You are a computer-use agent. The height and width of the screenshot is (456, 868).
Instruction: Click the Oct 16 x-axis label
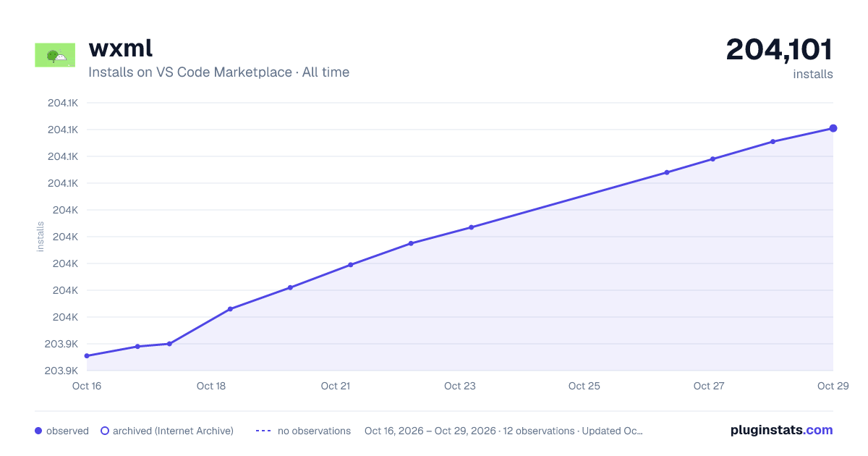click(x=87, y=386)
